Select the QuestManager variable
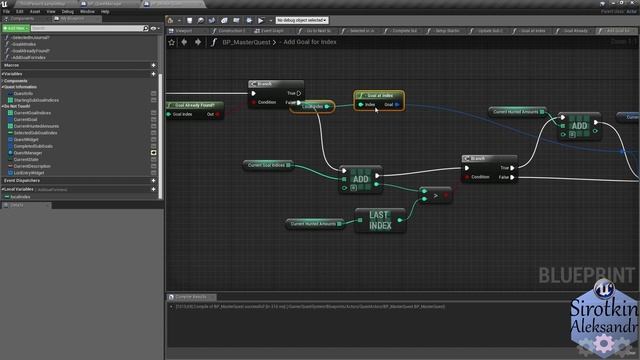The image size is (640, 360). [28, 153]
